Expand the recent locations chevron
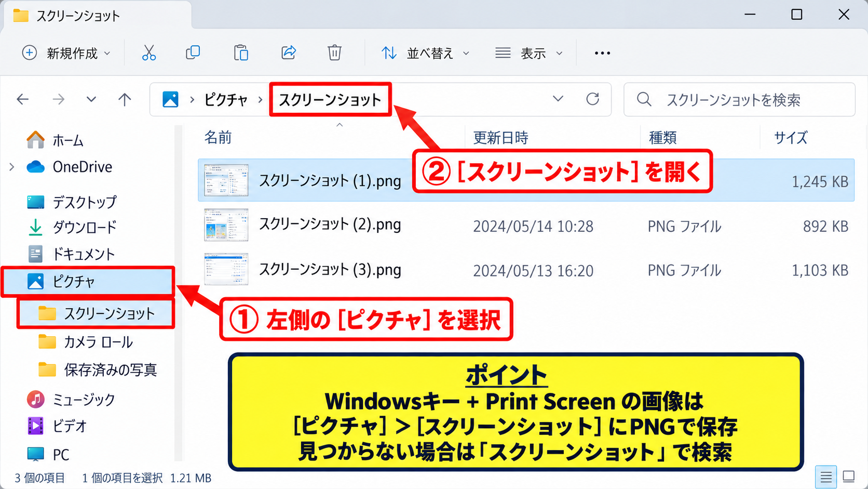 point(91,99)
